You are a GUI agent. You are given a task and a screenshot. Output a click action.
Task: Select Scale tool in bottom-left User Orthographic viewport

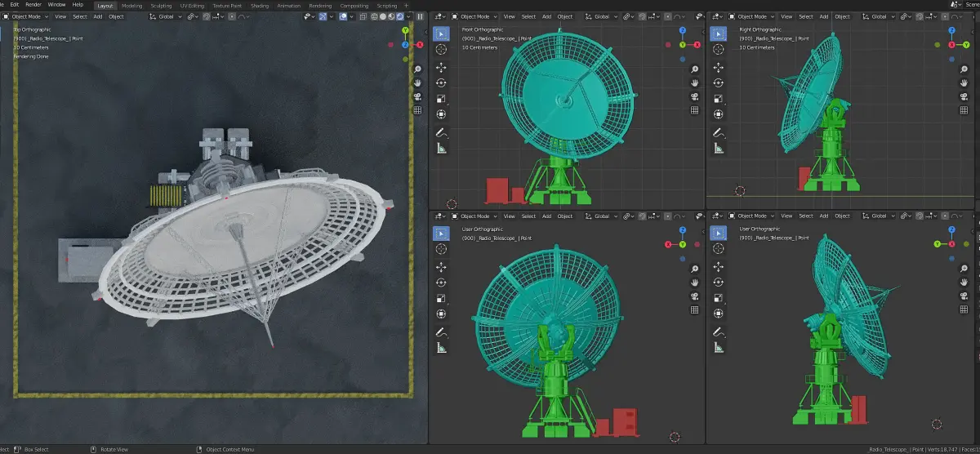tap(441, 298)
